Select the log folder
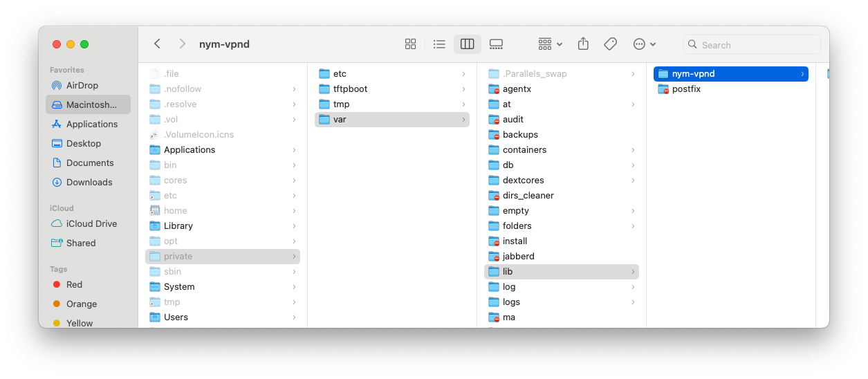This screenshot has width=868, height=379. coord(562,286)
